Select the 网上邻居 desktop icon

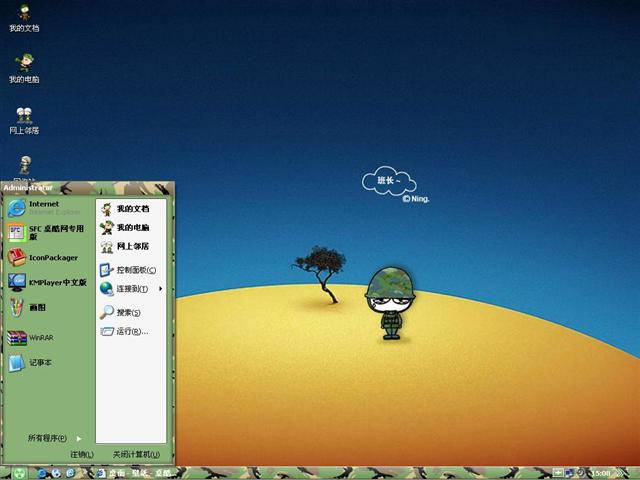click(x=24, y=121)
